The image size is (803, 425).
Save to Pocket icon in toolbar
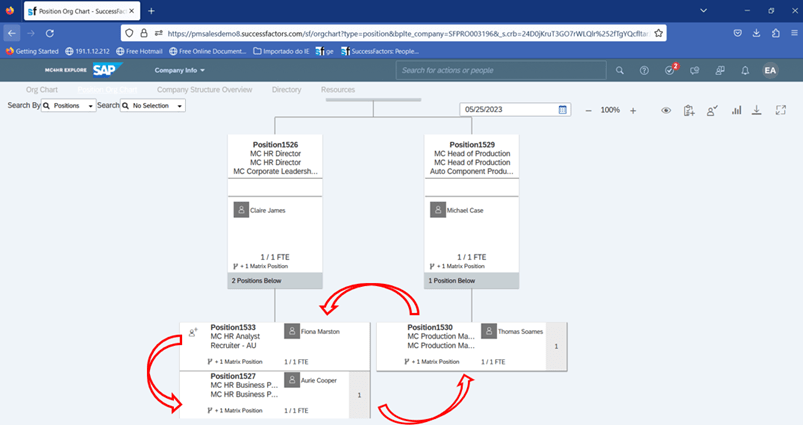click(x=737, y=33)
